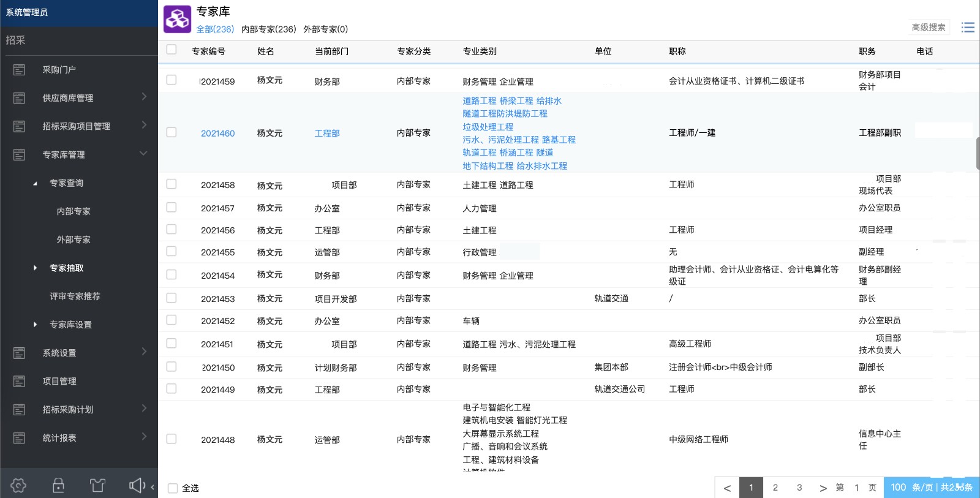Click the 项目管理 sidebar icon

pos(19,381)
